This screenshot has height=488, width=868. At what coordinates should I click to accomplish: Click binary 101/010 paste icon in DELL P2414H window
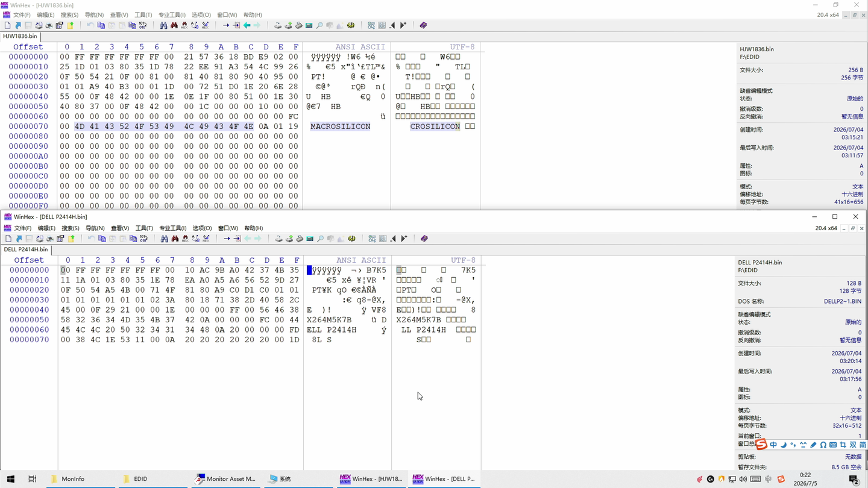[143, 239]
